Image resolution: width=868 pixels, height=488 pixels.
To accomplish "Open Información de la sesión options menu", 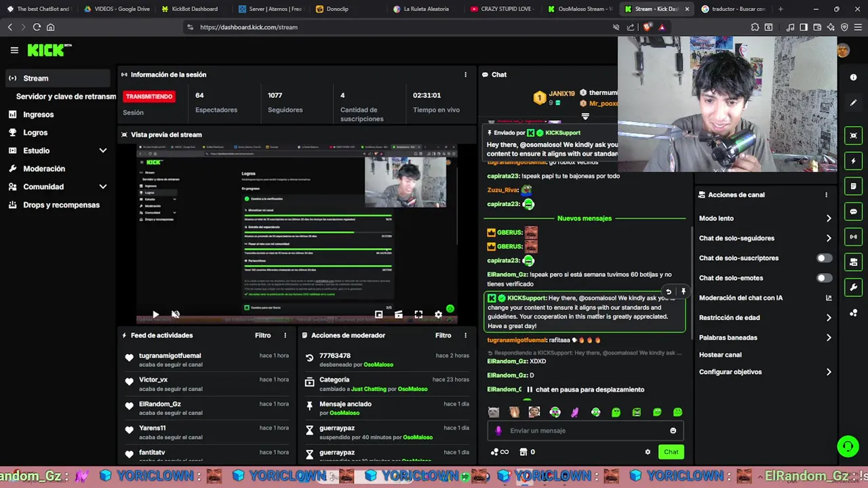I will click(x=465, y=75).
